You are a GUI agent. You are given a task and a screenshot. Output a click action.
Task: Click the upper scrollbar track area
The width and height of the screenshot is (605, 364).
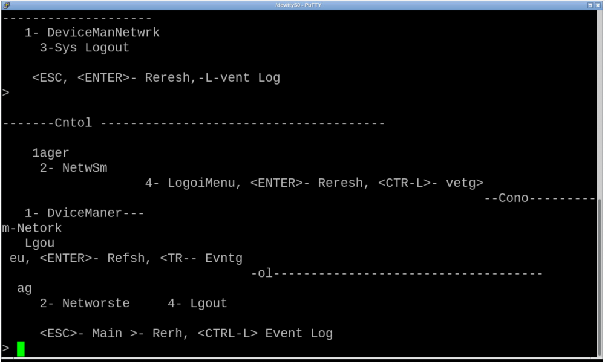point(600,104)
